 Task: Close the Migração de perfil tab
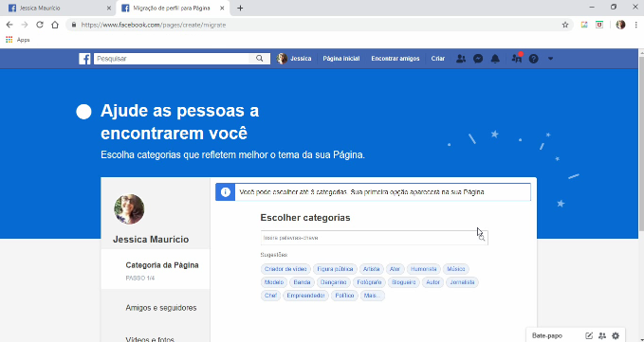[x=222, y=9]
